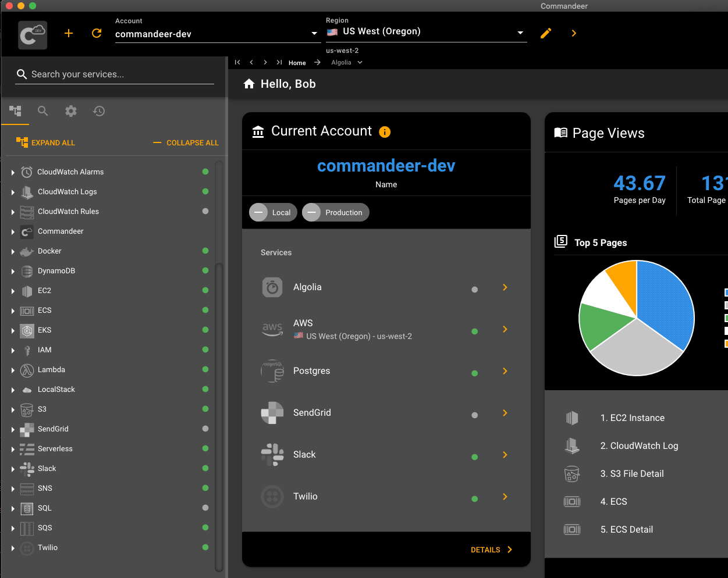The height and width of the screenshot is (578, 728).
Task: Click the EC2 Instance icon in top pages
Action: click(572, 418)
